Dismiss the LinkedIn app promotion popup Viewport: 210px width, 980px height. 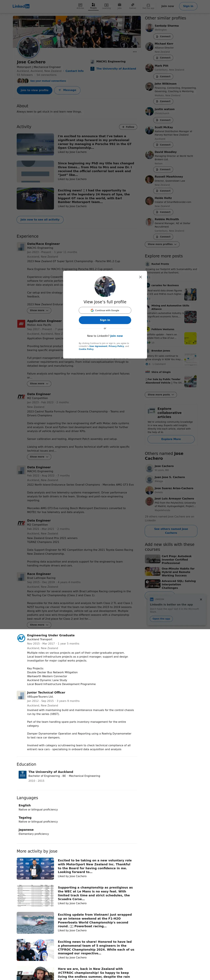pyautogui.click(x=201, y=599)
